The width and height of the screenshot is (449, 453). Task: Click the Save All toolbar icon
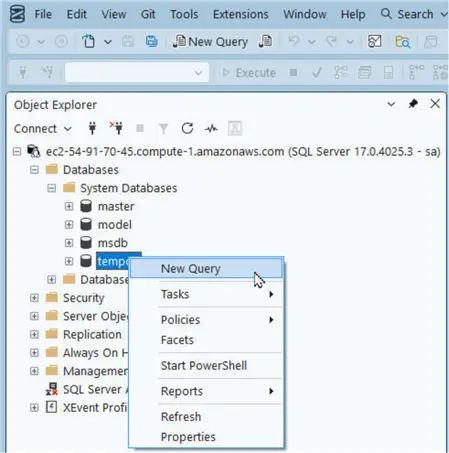click(x=152, y=42)
